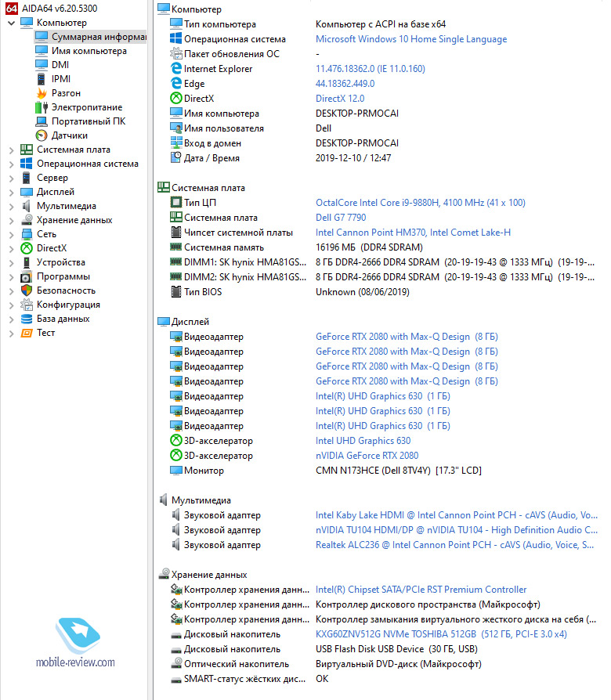
Task: Open Intel(R) Chipset SATA/PCIe RST Premium Controller link
Action: pos(421,590)
